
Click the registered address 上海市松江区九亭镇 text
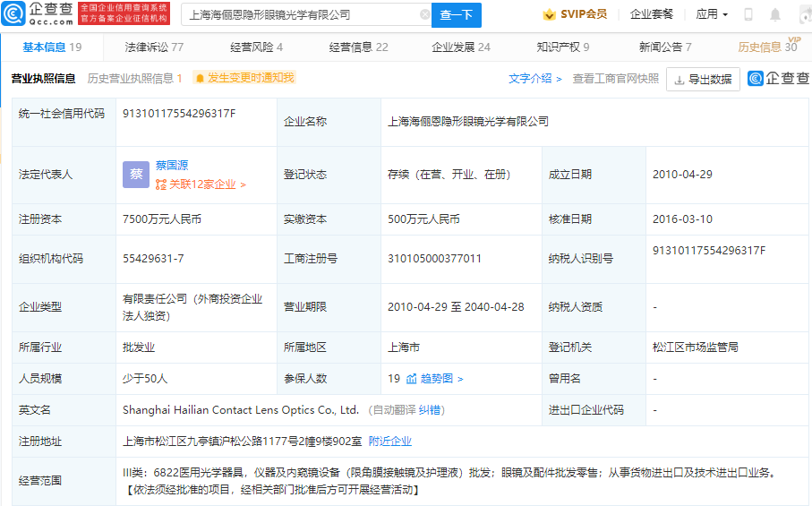243,442
